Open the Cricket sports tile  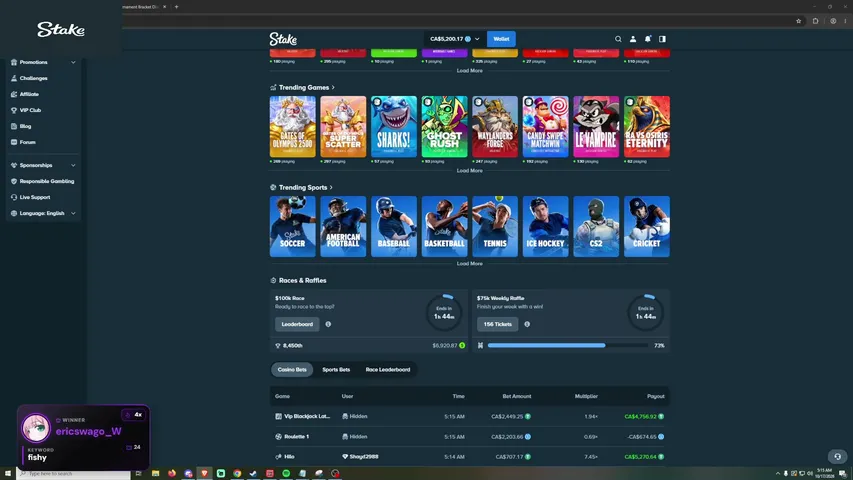point(647,226)
